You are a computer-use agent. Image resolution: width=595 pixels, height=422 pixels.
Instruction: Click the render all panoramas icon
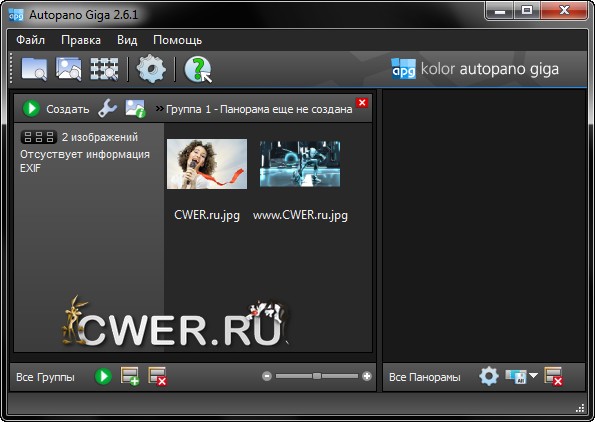[516, 376]
